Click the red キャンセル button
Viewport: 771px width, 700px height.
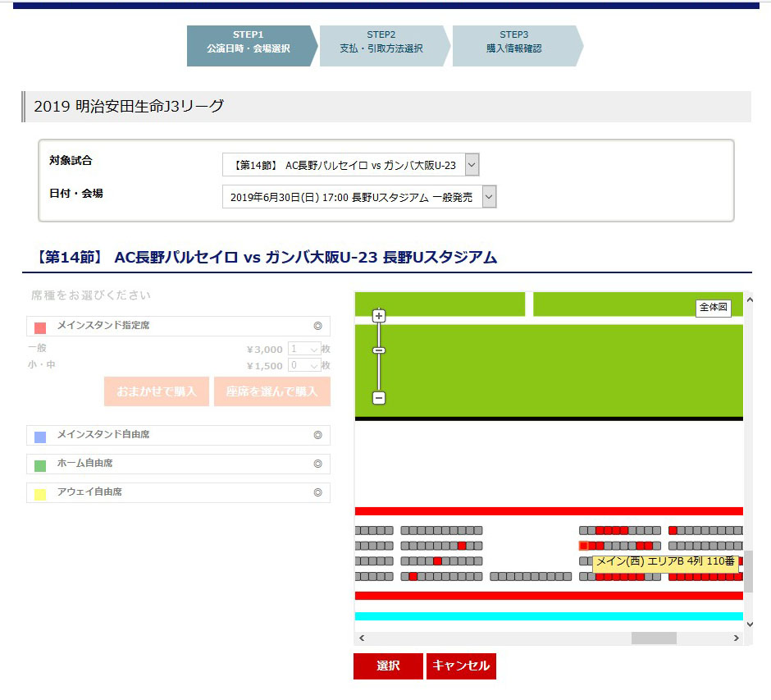[461, 666]
